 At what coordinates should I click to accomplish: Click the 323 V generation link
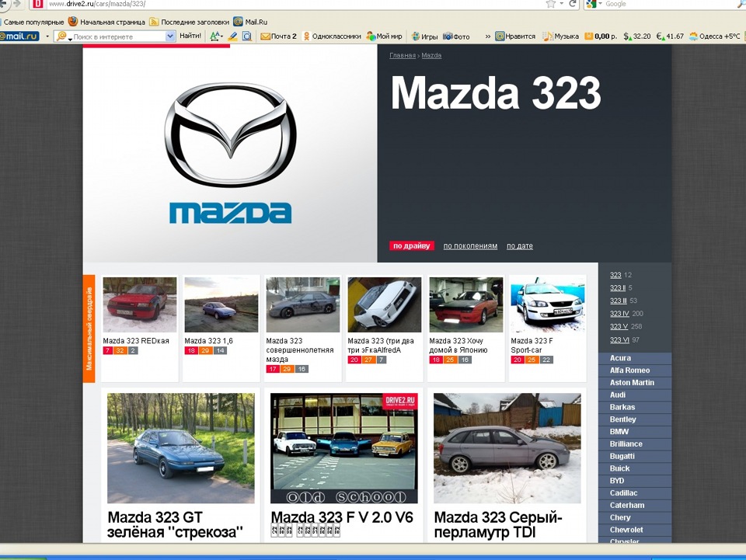tap(619, 326)
